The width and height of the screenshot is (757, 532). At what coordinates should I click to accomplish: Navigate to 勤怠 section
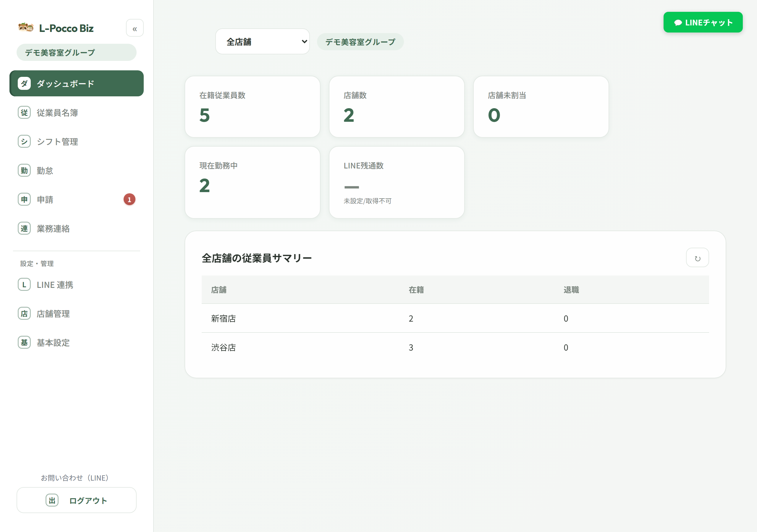point(77,171)
